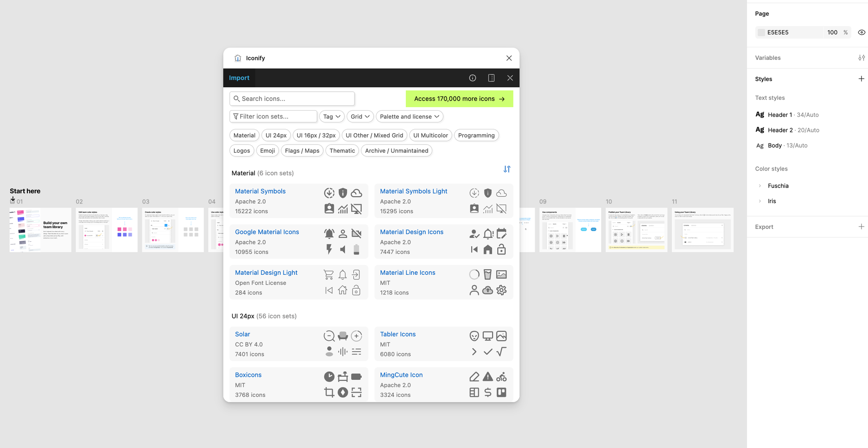
Task: Click the sofa icon in Solar set
Action: 343,336
